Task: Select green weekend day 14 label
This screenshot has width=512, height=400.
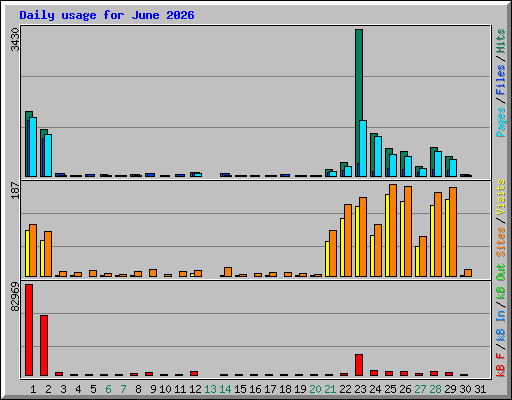Action: (x=225, y=389)
